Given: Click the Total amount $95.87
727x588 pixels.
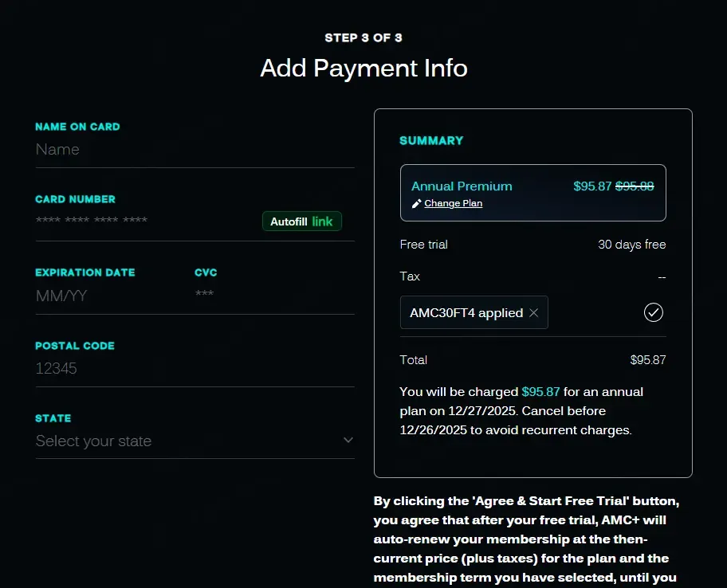Looking at the screenshot, I should (x=647, y=360).
